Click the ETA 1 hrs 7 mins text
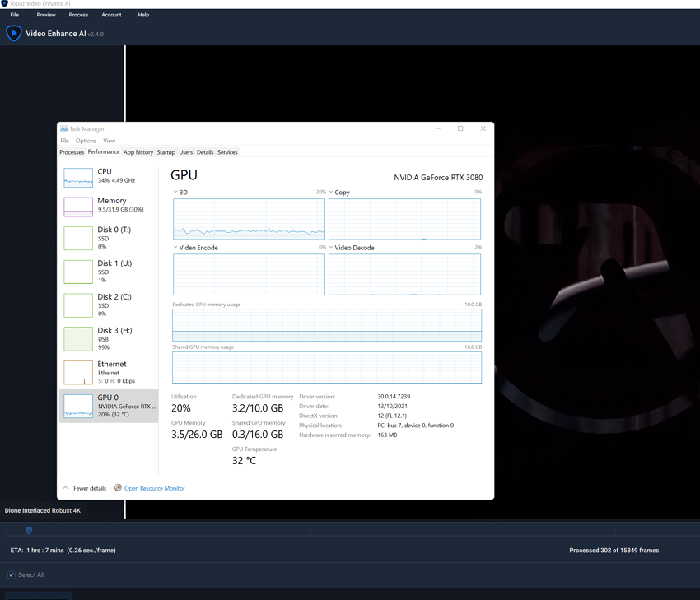This screenshot has height=600, width=700. pos(63,550)
